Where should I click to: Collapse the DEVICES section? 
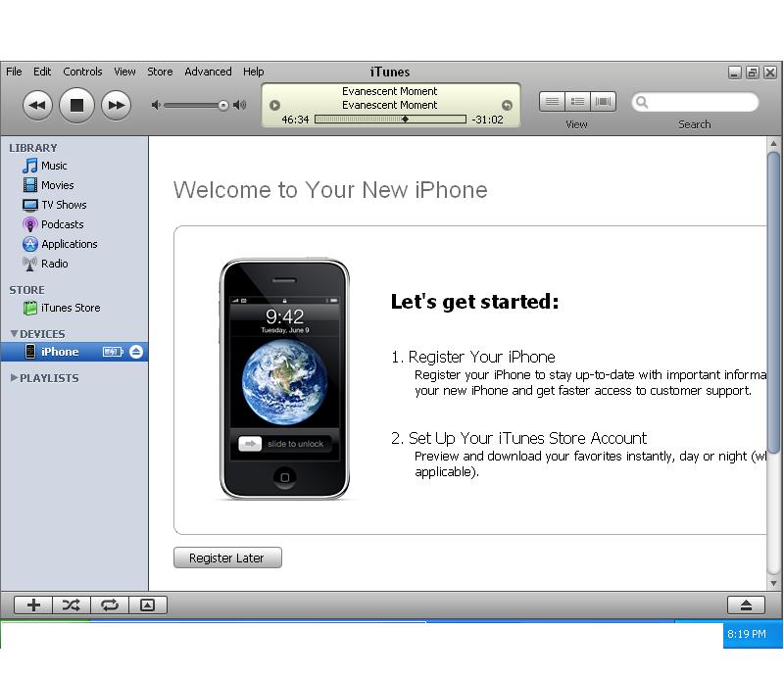(x=14, y=334)
